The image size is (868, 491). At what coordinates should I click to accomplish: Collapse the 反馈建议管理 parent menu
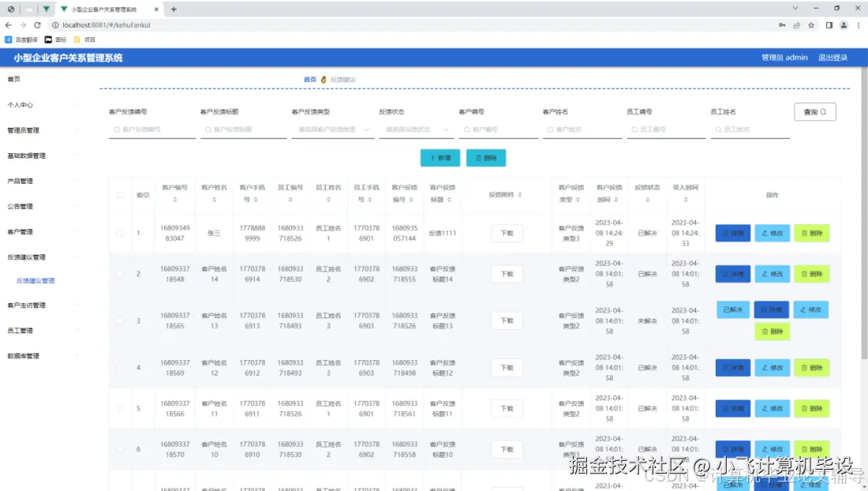[x=43, y=257]
